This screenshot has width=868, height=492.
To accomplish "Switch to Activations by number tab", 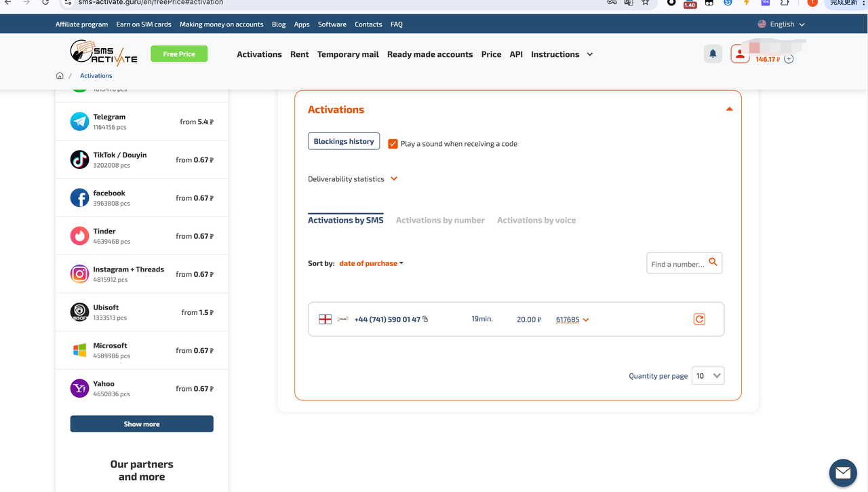I will pyautogui.click(x=440, y=220).
